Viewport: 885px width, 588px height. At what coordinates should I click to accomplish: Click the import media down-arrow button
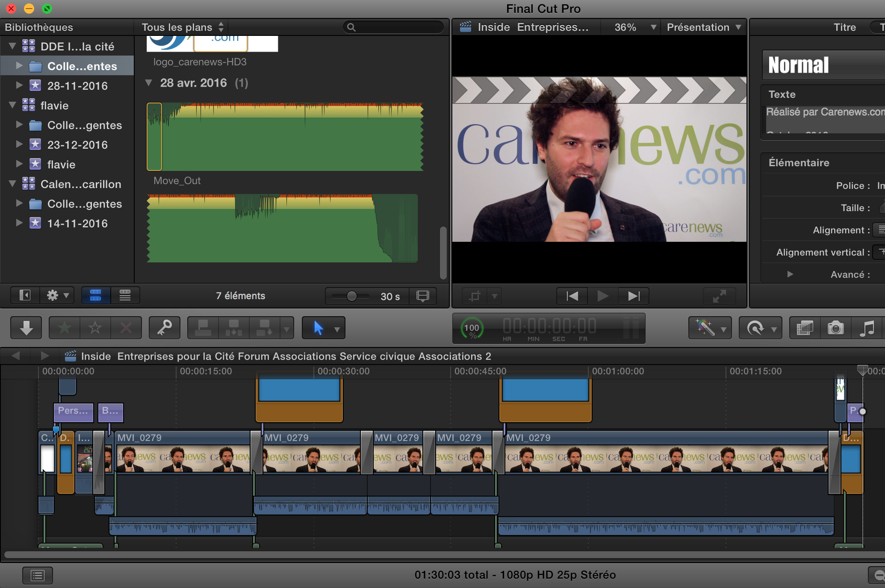pos(26,328)
